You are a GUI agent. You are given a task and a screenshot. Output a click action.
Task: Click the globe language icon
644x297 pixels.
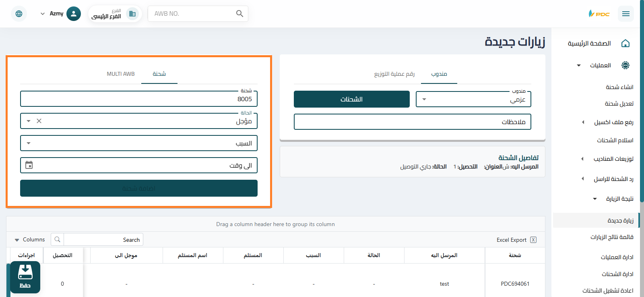coord(19,14)
